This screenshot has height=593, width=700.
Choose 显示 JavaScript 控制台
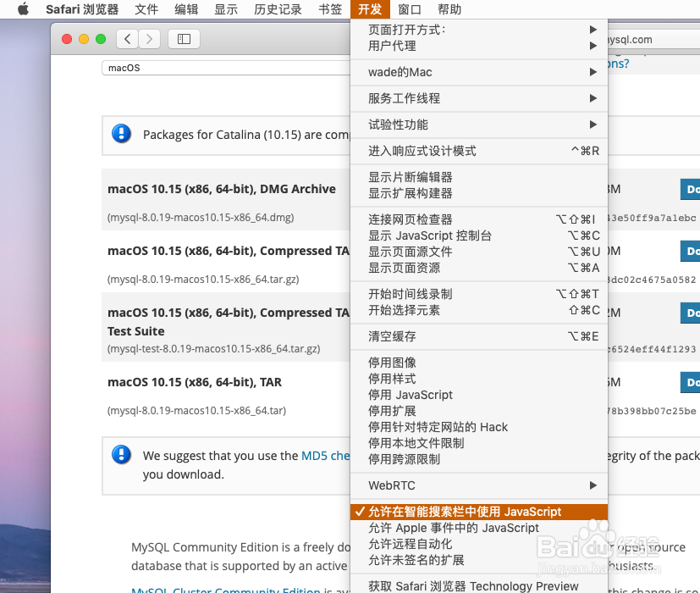pos(479,236)
